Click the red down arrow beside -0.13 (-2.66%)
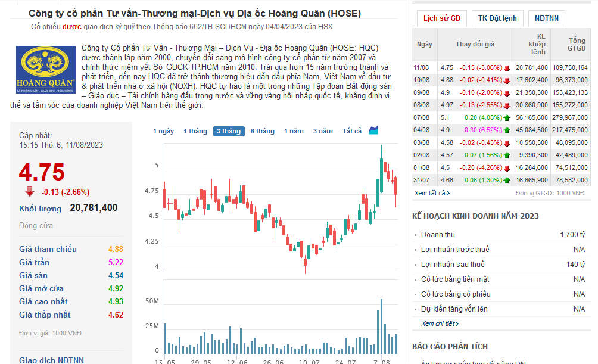The height and width of the screenshot is (364, 598). click(x=30, y=192)
